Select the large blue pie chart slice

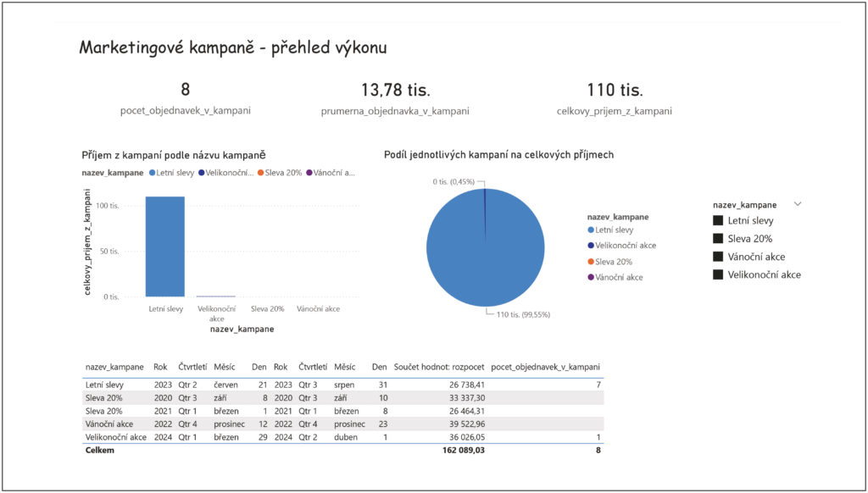tap(483, 250)
